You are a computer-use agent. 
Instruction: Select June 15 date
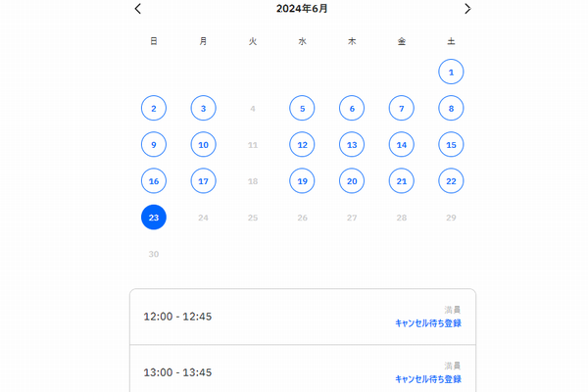point(451,145)
